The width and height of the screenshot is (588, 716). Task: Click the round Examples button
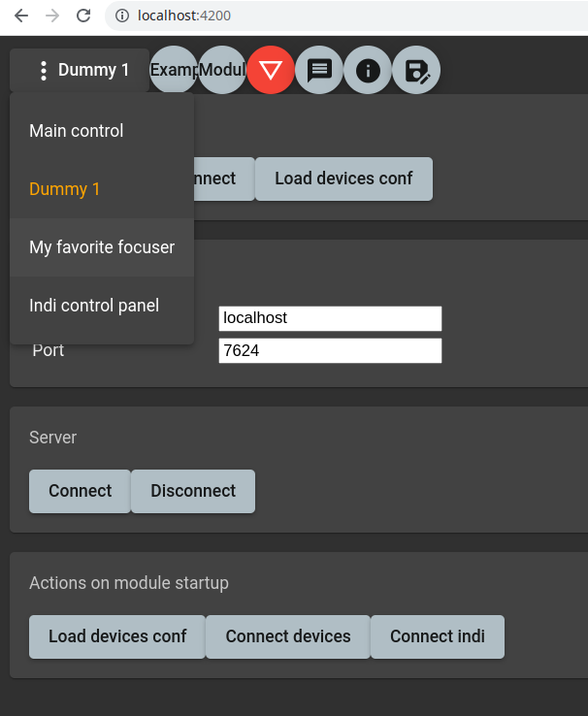175,70
